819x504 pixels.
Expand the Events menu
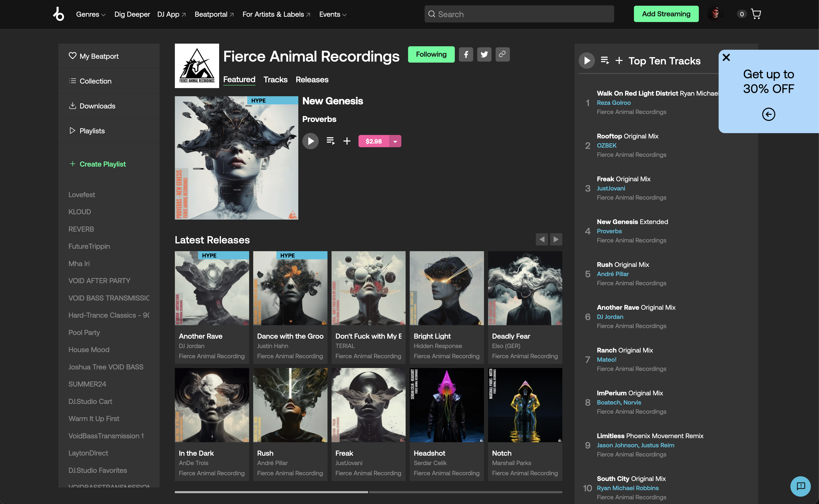333,14
